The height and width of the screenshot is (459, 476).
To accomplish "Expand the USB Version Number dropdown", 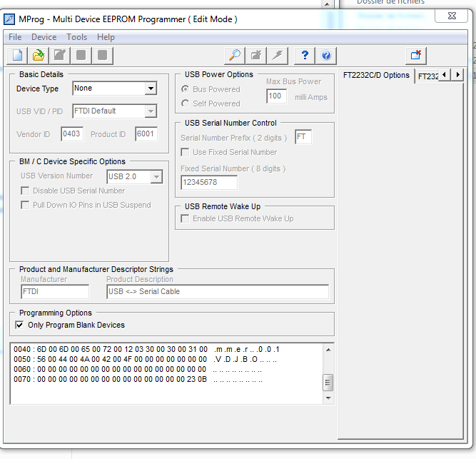I will (x=156, y=177).
